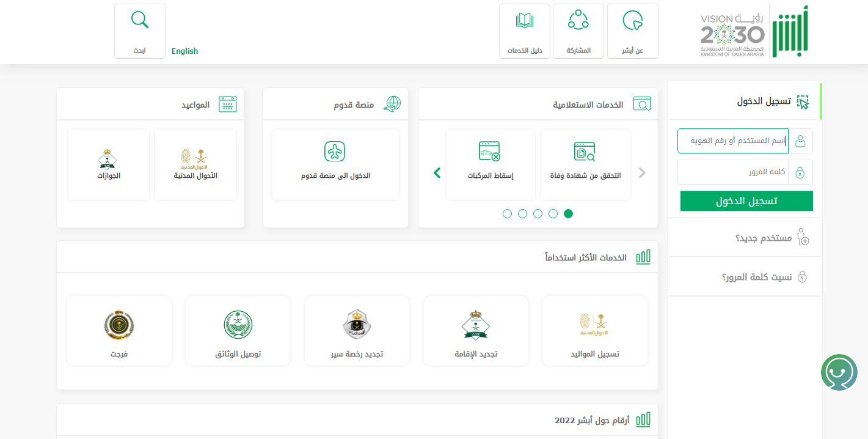Open the "التحقق من شهادة وفاة" service card

pyautogui.click(x=585, y=164)
